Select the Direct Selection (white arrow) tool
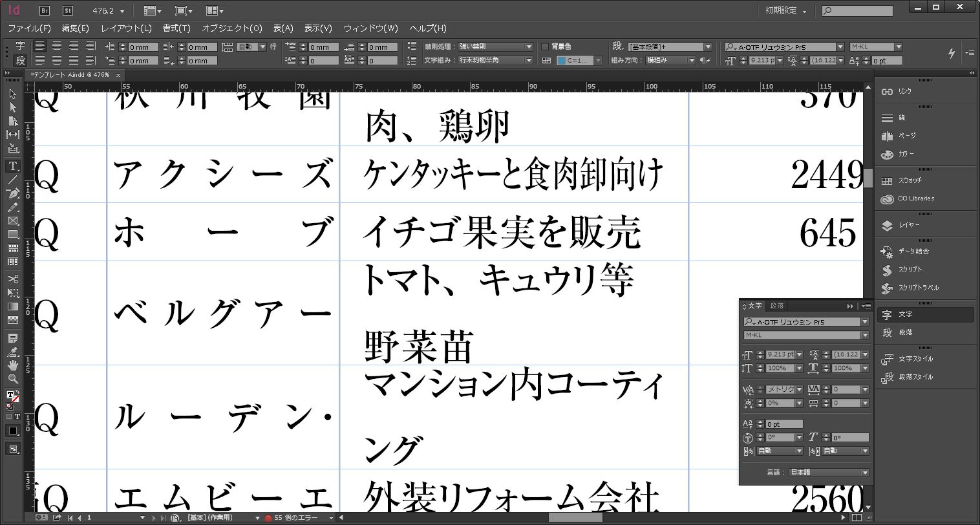Image resolution: width=980 pixels, height=525 pixels. 12,107
